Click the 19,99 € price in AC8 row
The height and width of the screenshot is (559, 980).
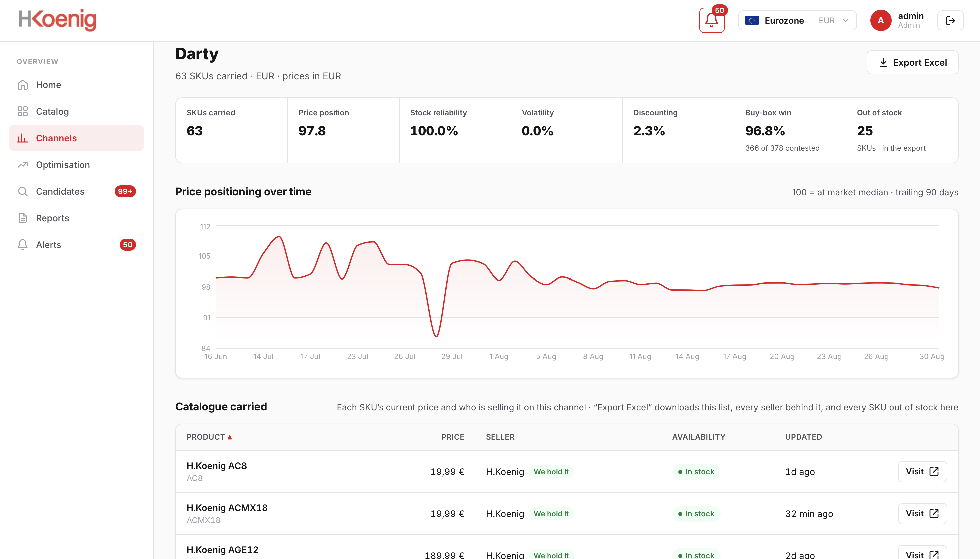pos(447,472)
